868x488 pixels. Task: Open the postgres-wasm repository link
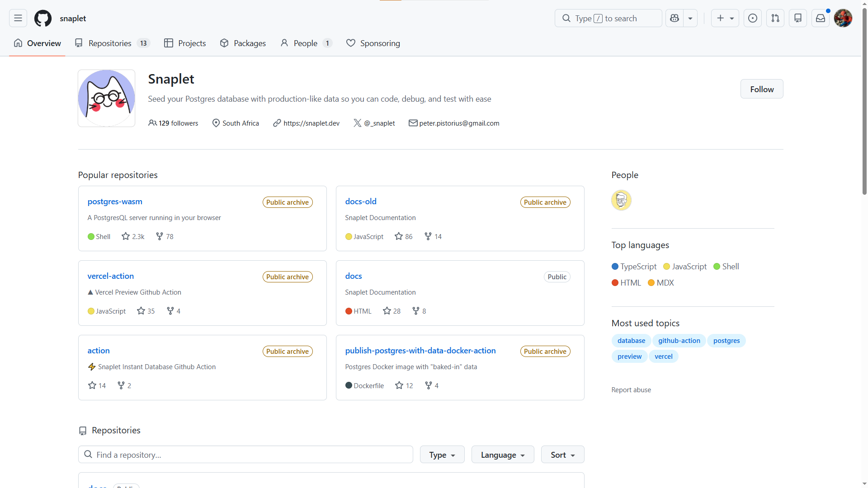(115, 202)
